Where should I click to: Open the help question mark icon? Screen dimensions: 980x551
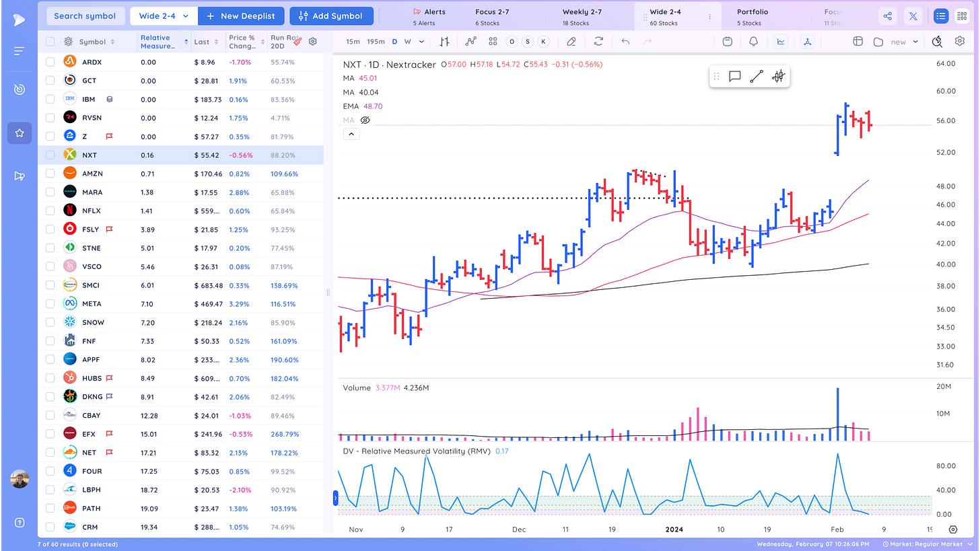click(x=19, y=523)
